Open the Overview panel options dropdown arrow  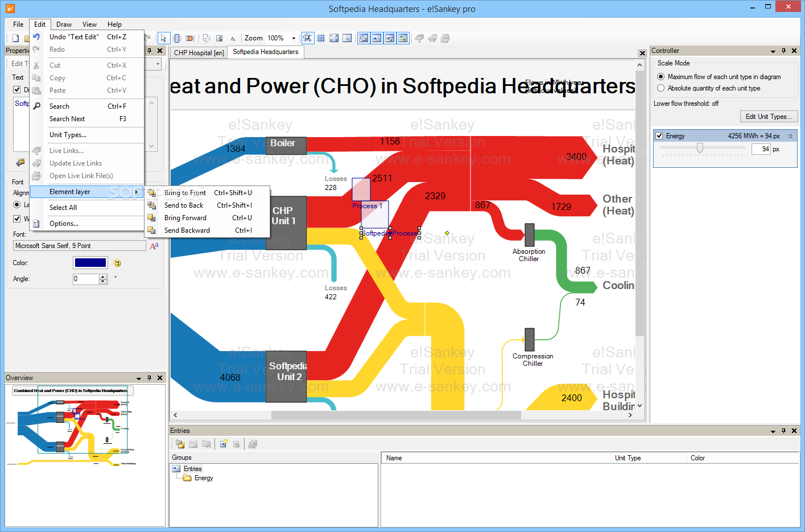139,378
